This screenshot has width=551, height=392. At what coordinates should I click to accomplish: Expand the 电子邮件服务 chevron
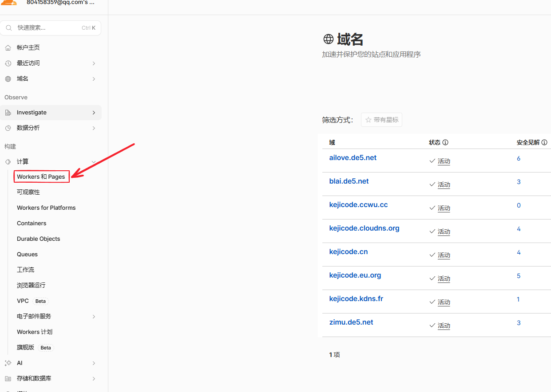pyautogui.click(x=94, y=317)
